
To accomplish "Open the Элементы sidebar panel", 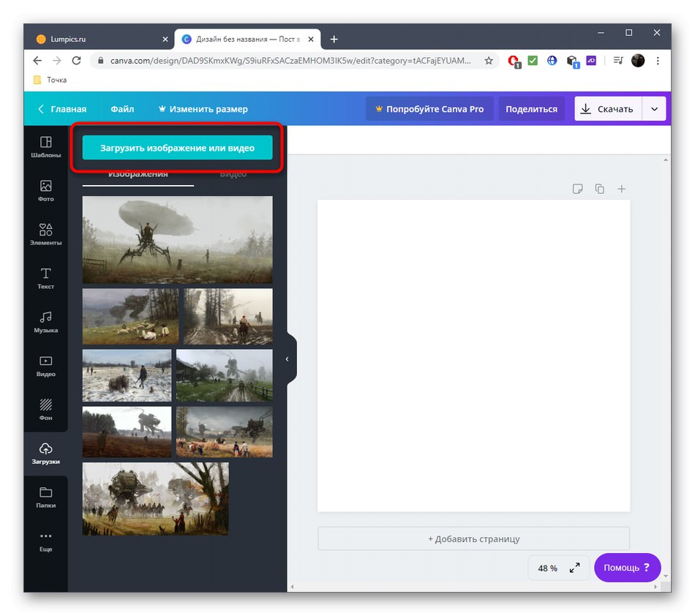I will [x=45, y=234].
